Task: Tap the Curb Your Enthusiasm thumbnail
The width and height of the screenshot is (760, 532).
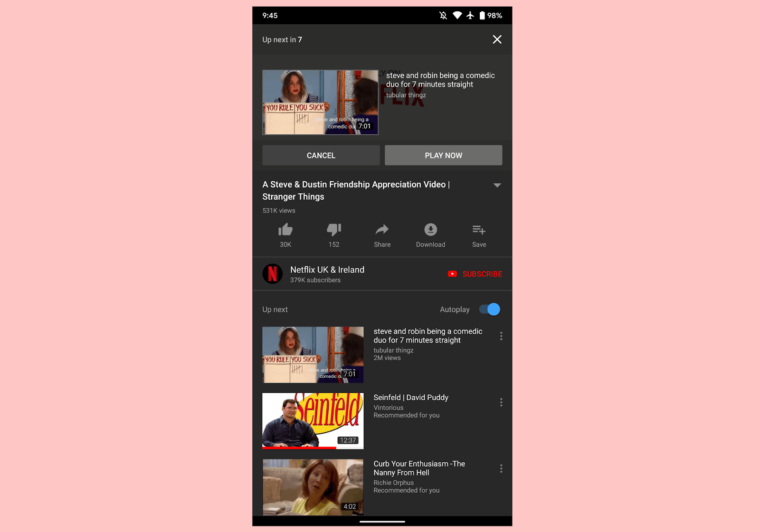Action: pos(313,487)
